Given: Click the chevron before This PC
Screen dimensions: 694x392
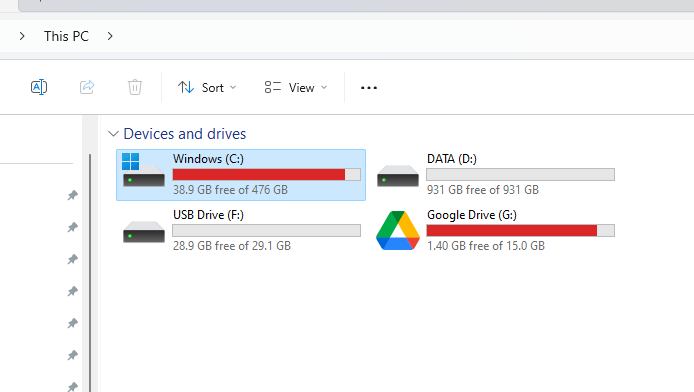Looking at the screenshot, I should 22,36.
